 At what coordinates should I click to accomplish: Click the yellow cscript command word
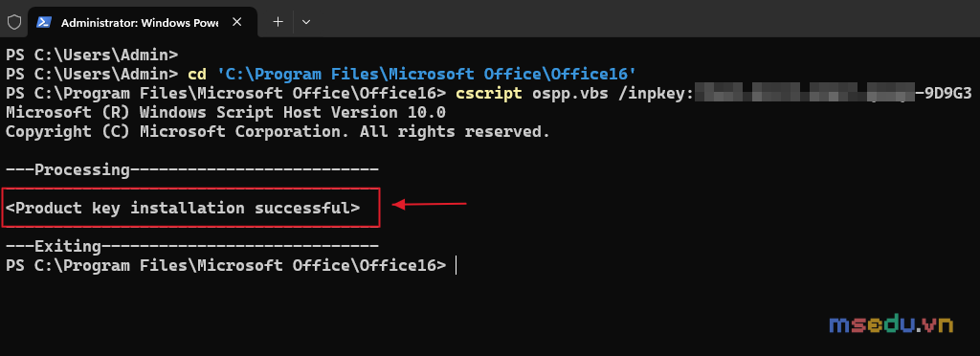point(489,94)
